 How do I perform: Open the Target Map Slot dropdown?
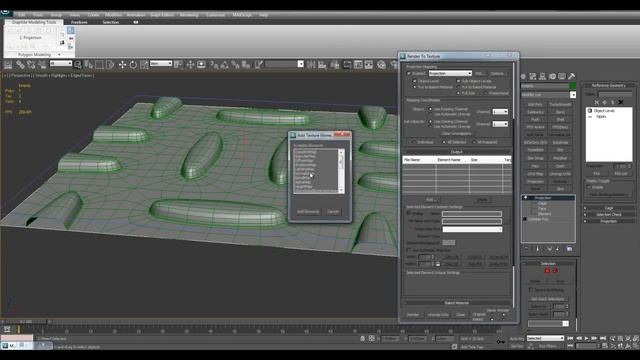click(x=472, y=229)
